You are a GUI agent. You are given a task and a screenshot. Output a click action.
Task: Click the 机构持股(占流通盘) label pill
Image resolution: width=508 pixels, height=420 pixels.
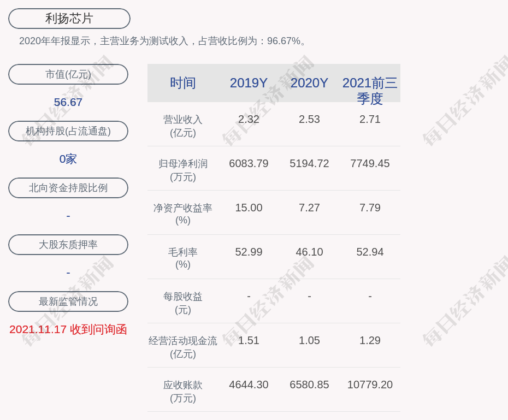(68, 131)
